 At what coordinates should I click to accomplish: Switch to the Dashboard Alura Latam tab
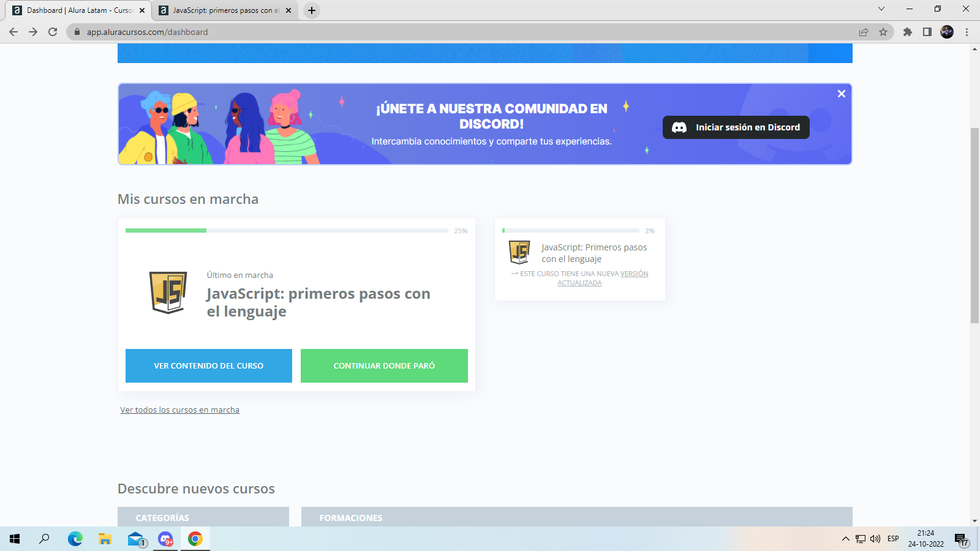[x=78, y=10]
